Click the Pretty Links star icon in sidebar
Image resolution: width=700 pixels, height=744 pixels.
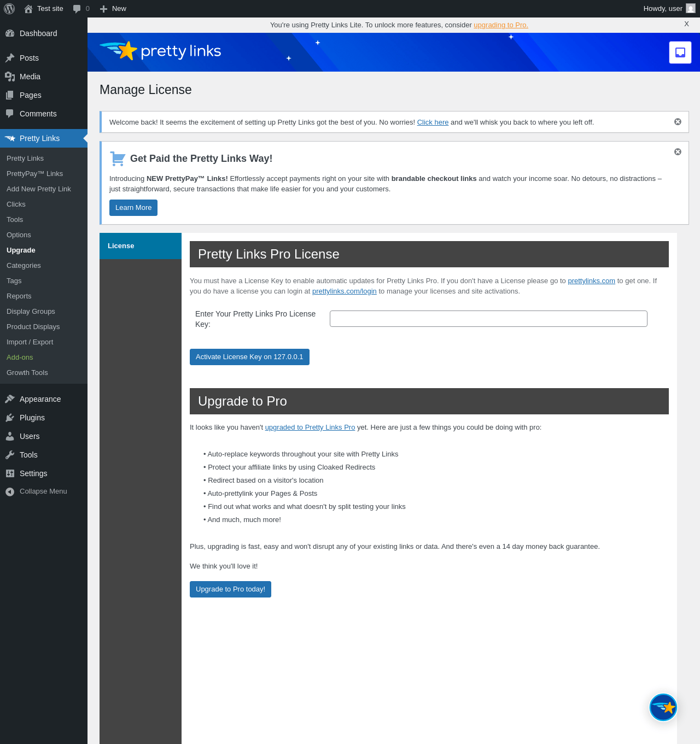(10, 138)
